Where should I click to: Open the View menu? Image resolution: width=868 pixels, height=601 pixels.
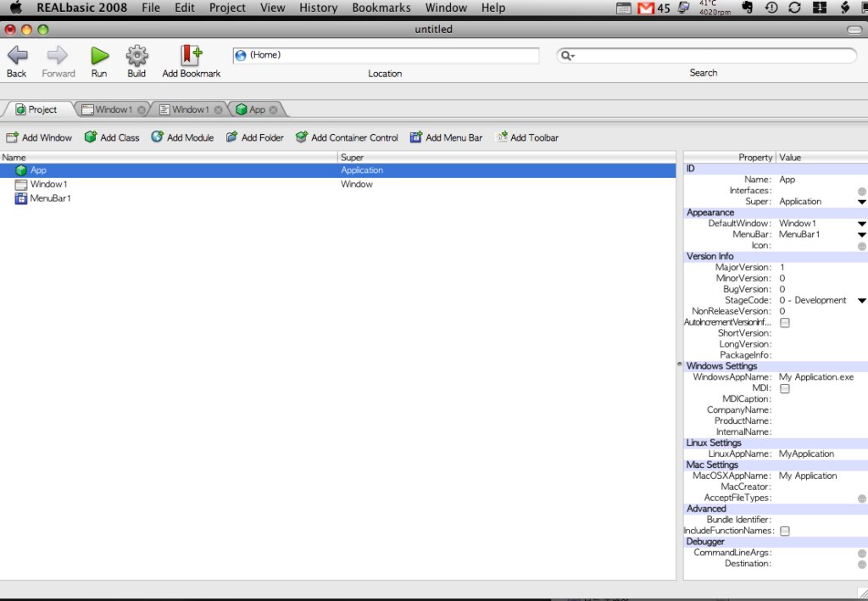[273, 8]
